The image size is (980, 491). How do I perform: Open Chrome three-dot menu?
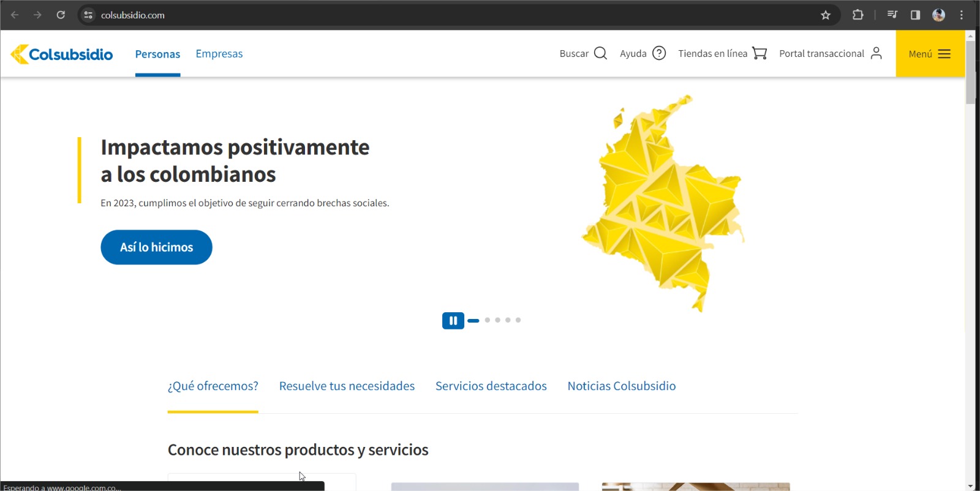[x=962, y=15]
